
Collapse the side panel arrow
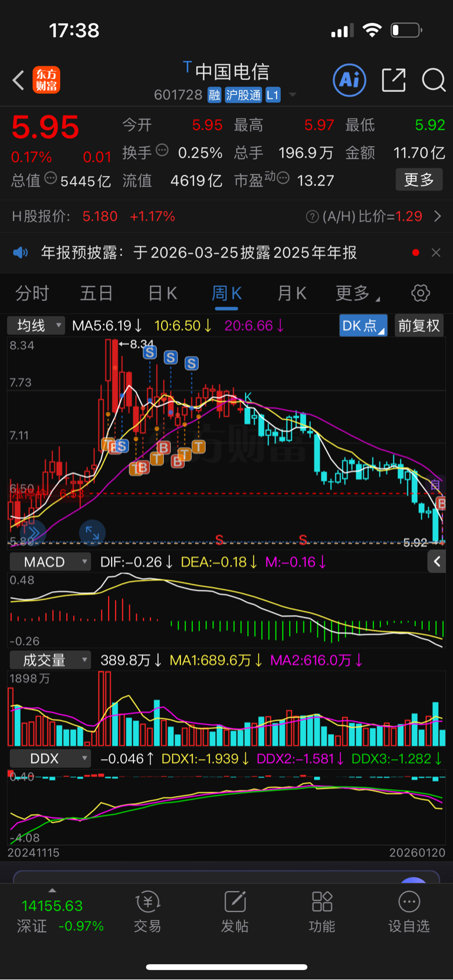tap(436, 562)
